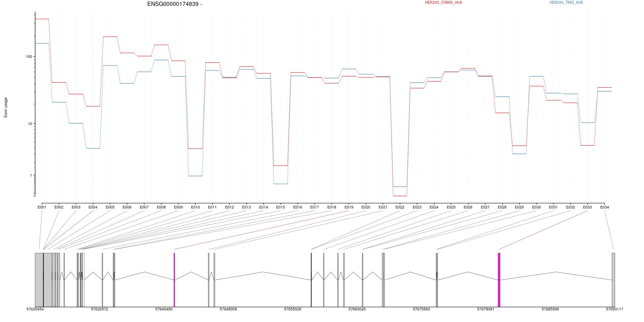Image resolution: width=644 pixels, height=322 pixels.
Task: Click genomic coordinate 57685599
Action: 550,309
